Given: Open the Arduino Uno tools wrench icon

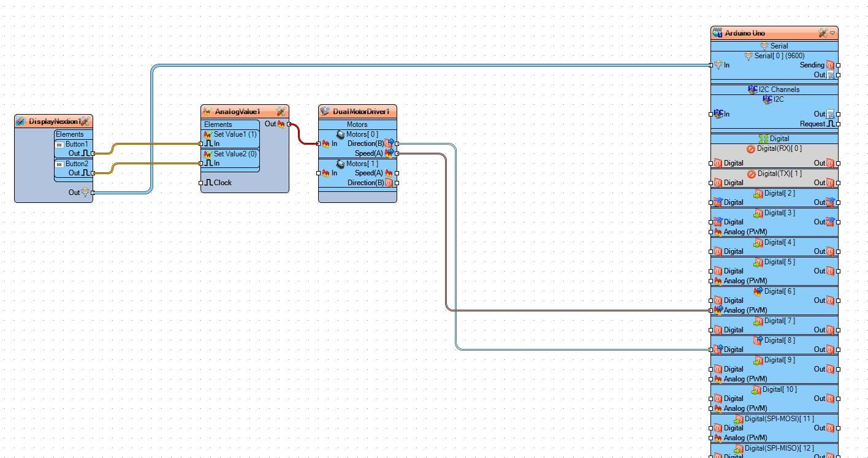Looking at the screenshot, I should pos(823,33).
